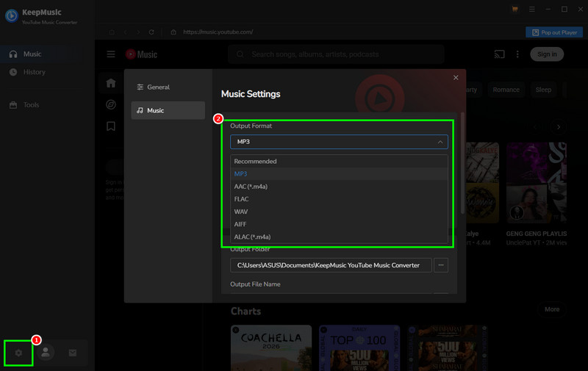The width and height of the screenshot is (588, 371).
Task: Click the Sign in button
Action: click(547, 54)
